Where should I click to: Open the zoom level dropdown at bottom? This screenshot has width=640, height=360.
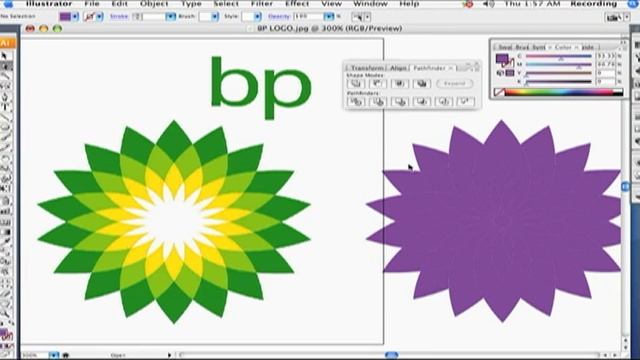[53, 355]
